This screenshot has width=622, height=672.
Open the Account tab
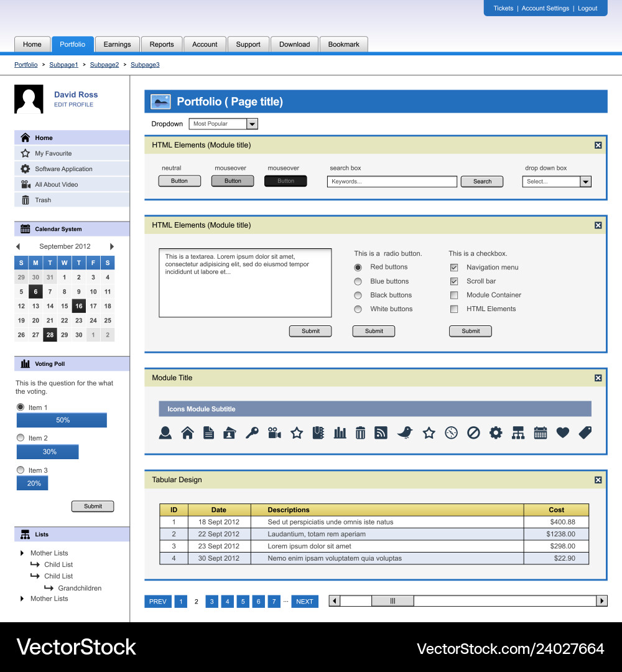click(x=205, y=44)
